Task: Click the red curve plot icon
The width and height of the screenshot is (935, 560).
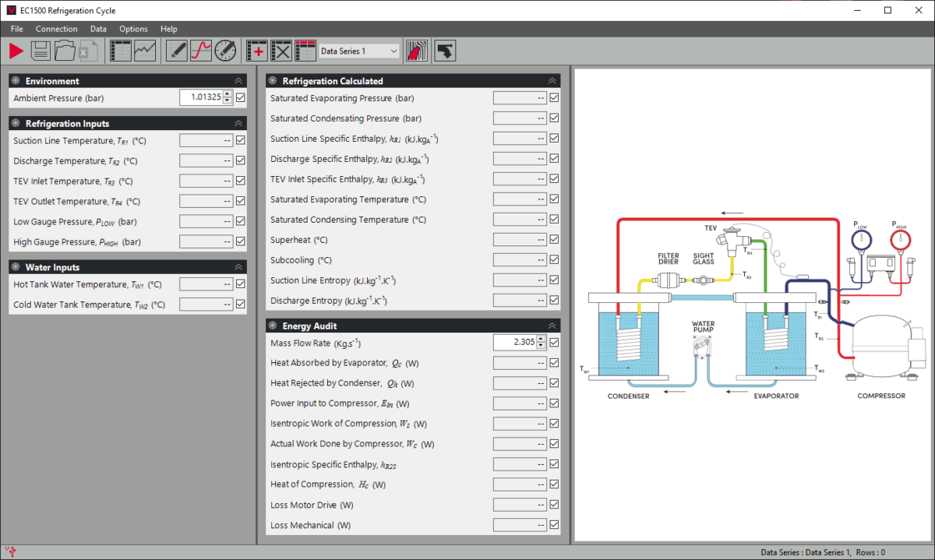Action: click(x=201, y=51)
